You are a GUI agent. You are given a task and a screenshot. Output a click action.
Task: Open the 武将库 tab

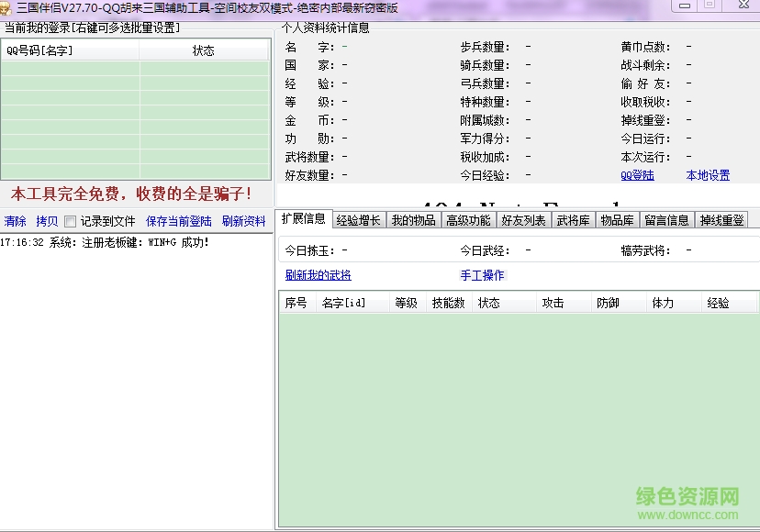pos(574,220)
